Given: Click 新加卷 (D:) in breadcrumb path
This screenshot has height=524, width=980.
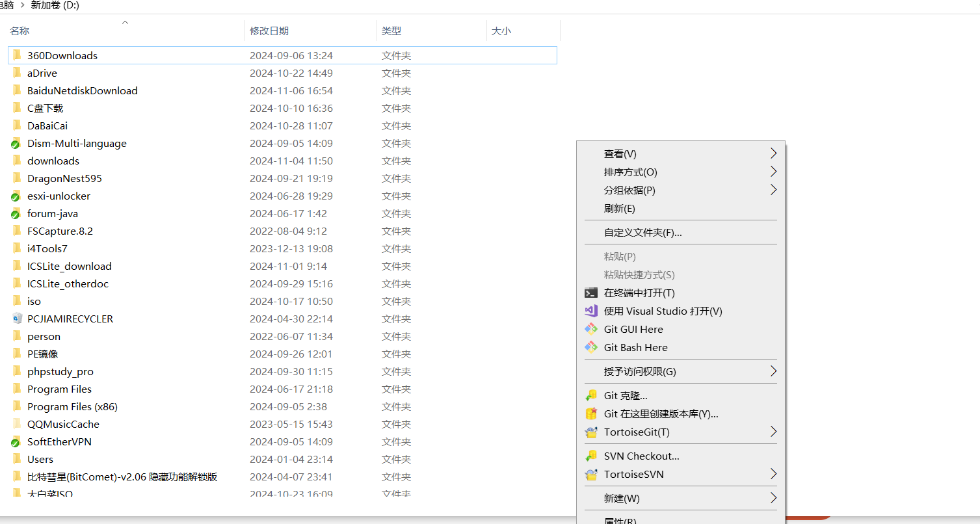Looking at the screenshot, I should click(x=55, y=5).
